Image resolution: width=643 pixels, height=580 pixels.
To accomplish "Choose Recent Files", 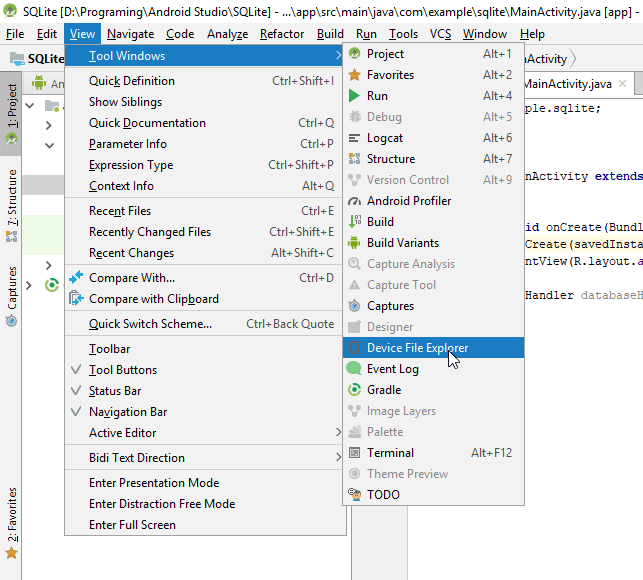I will (x=204, y=210).
